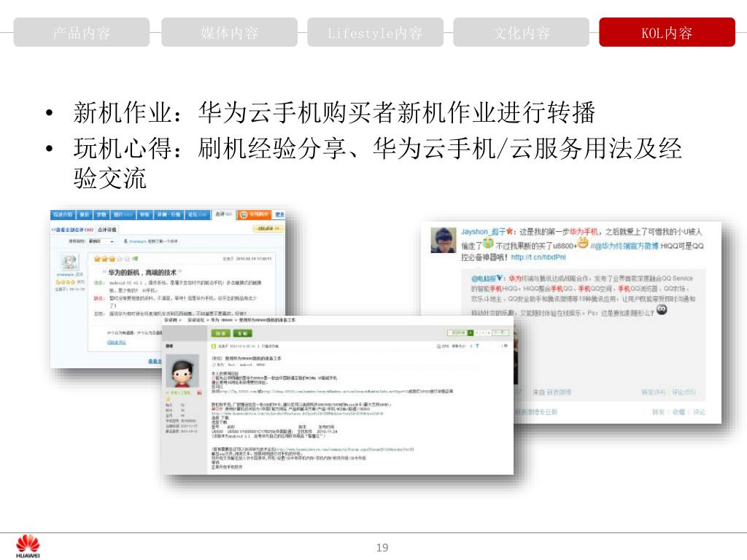Click the cartoon avatar in the forum post
The image size is (747, 560).
(x=182, y=371)
